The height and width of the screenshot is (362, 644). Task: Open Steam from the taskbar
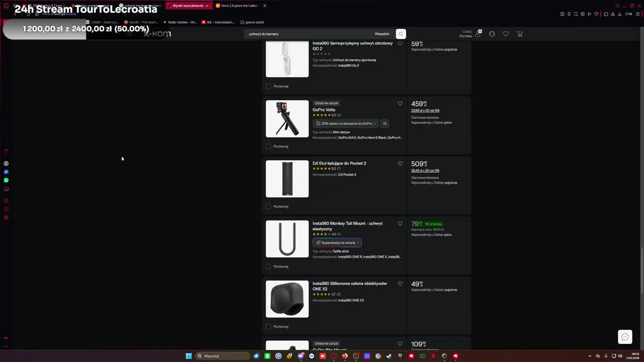(389, 356)
